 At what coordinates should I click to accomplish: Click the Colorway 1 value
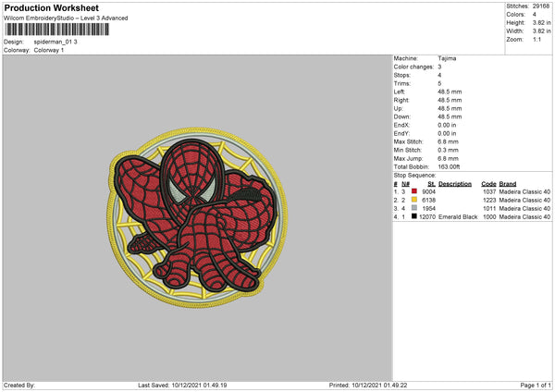(51, 50)
